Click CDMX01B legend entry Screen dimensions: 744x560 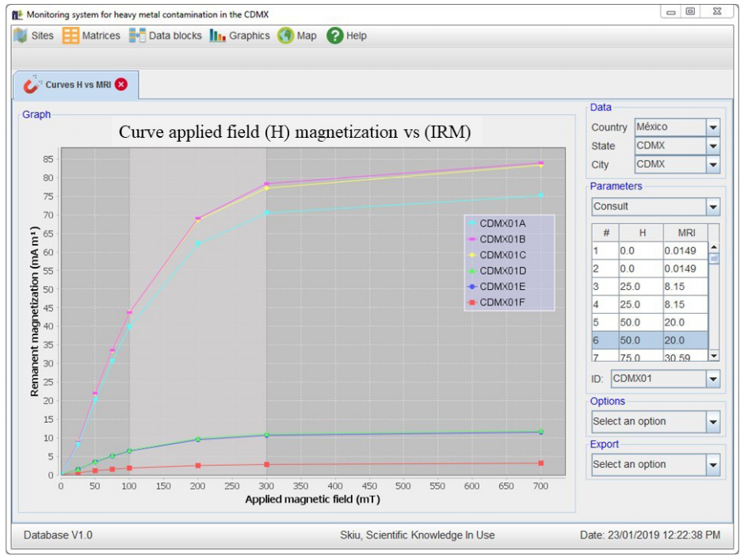coord(502,238)
